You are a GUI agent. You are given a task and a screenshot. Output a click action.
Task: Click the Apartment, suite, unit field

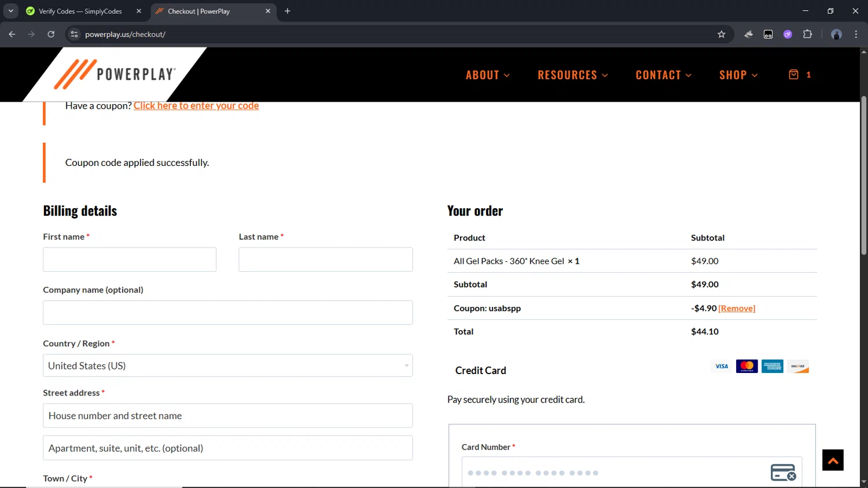[227, 448]
